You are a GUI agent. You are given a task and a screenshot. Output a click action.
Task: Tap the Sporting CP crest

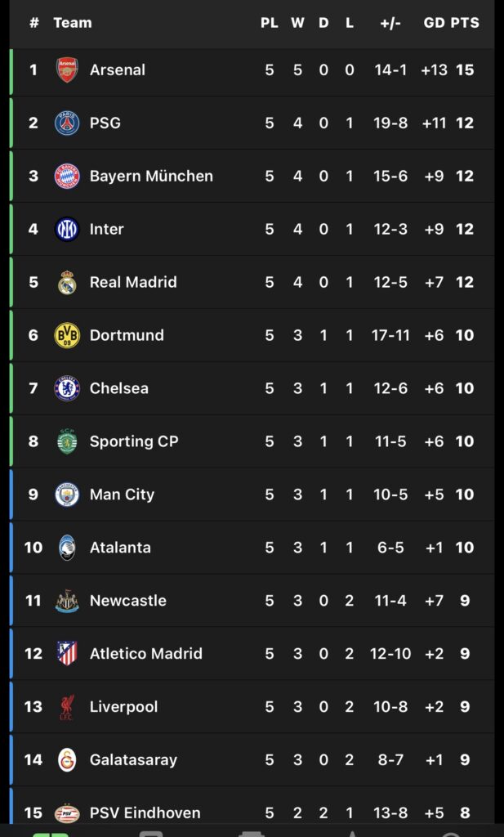[x=67, y=442]
